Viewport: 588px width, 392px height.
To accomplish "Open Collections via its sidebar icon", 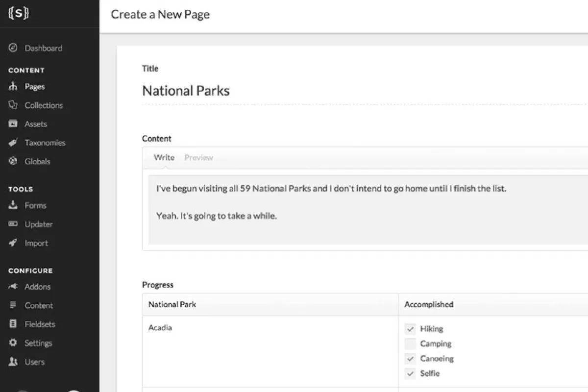I will 13,105.
